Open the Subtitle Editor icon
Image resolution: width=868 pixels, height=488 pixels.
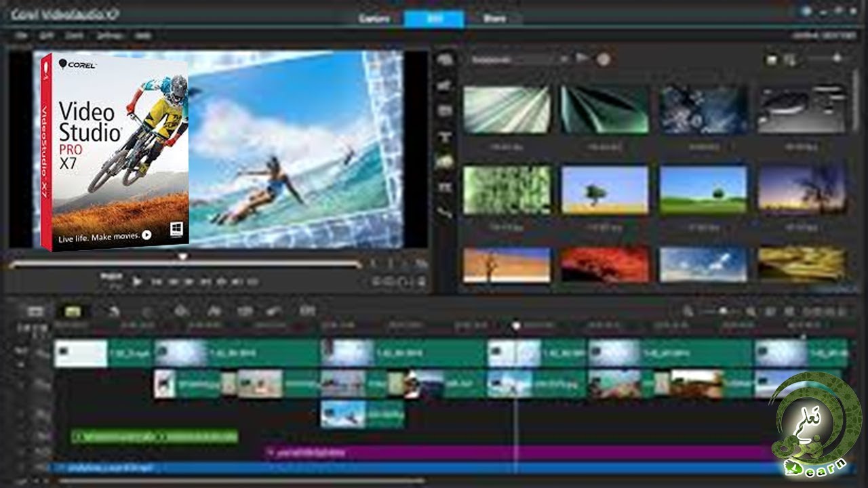[307, 311]
